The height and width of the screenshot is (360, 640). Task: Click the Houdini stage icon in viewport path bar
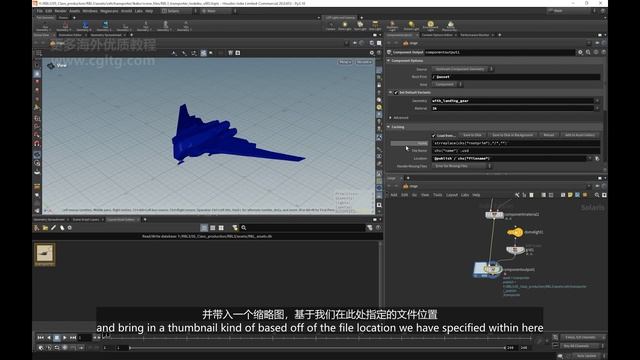53,43
